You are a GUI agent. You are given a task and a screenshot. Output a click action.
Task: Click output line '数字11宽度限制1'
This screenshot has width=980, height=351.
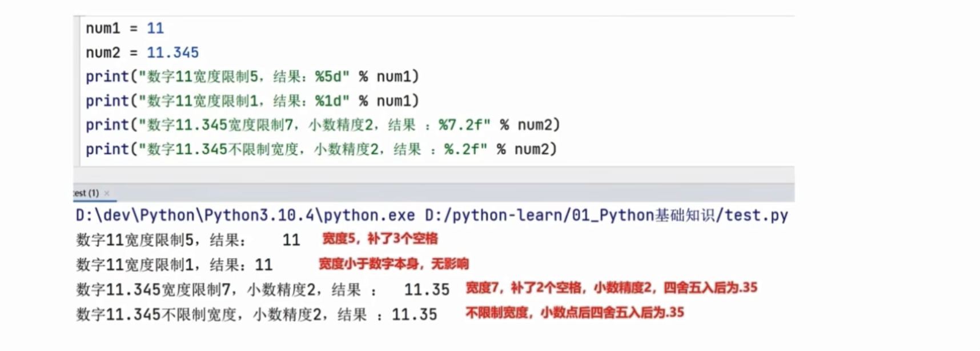174,265
